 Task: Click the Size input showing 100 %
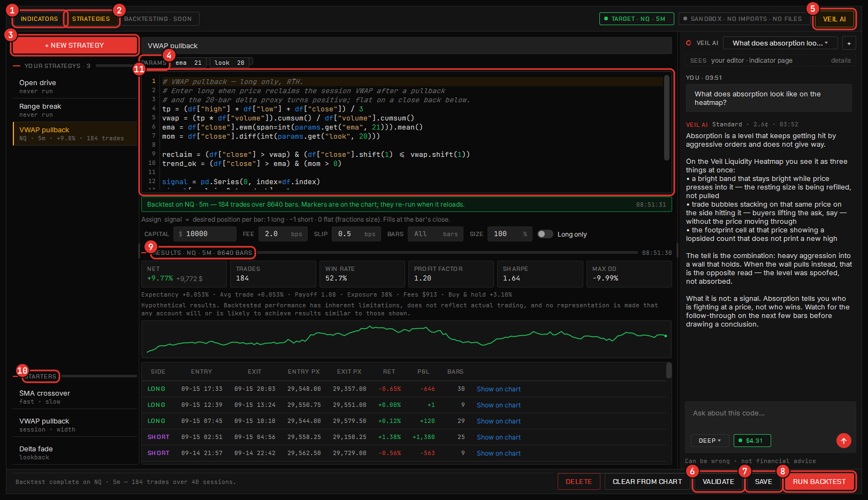point(510,234)
